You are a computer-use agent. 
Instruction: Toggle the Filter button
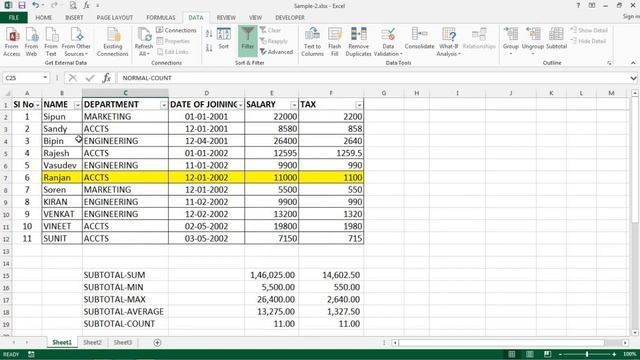coord(247,41)
